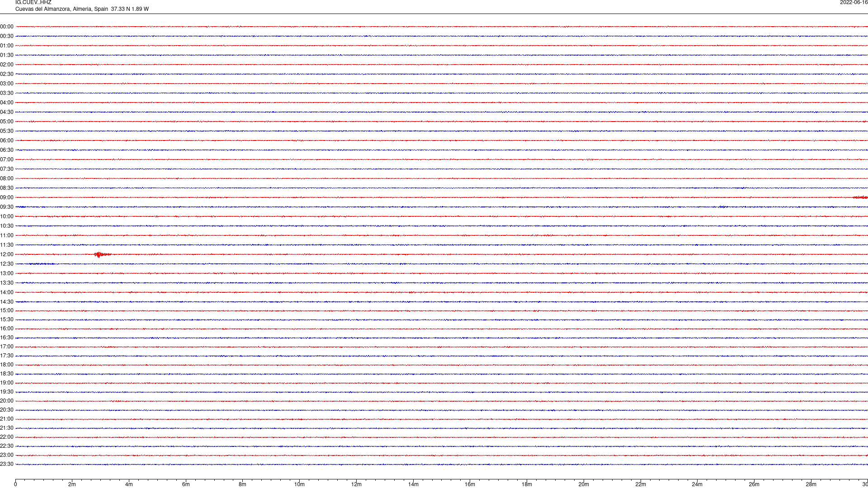The width and height of the screenshot is (868, 488).
Task: Select the 05:30 time row label
Action: click(x=7, y=131)
